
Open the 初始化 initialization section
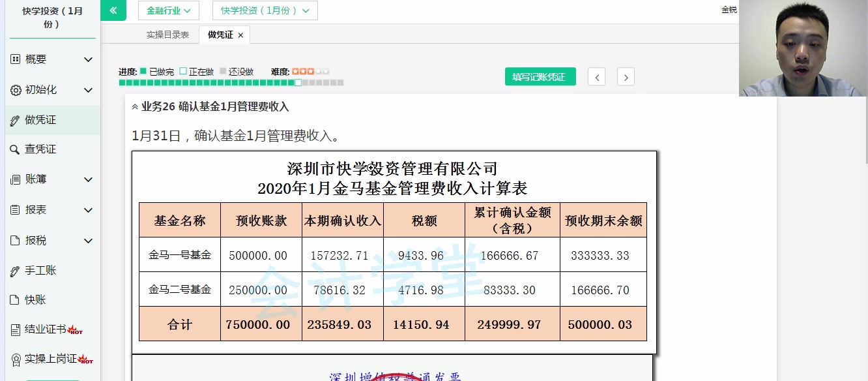(39, 89)
